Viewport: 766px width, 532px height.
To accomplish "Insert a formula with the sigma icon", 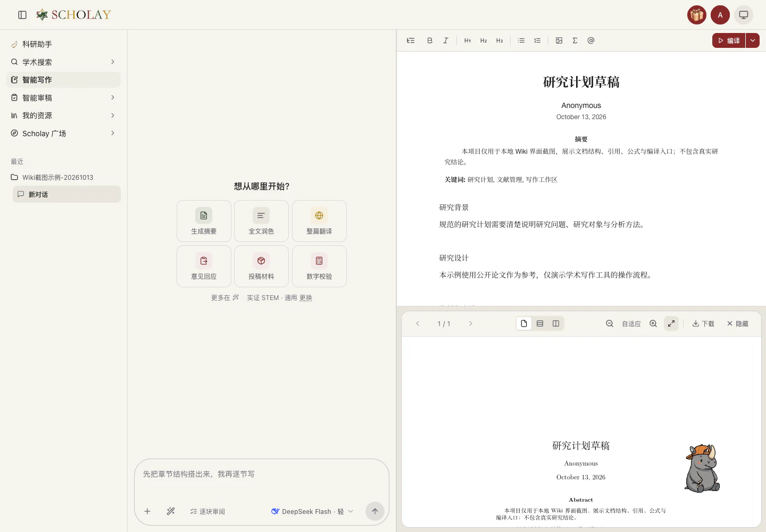I will tap(575, 40).
